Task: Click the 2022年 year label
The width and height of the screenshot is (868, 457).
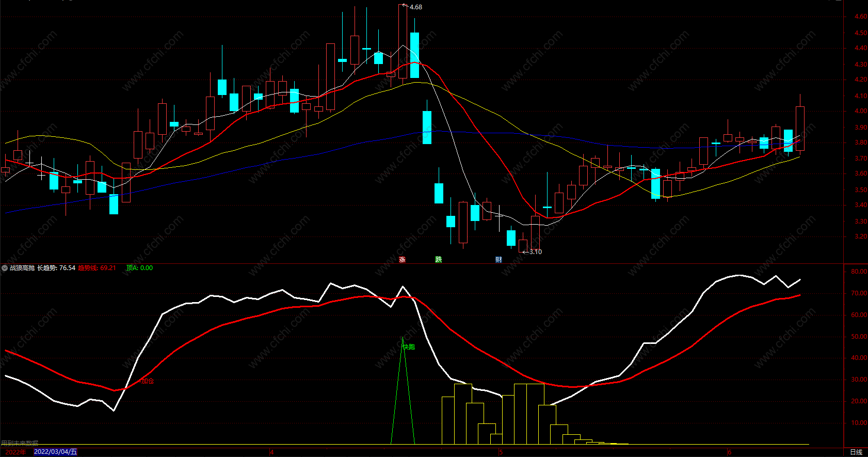Action: pyautogui.click(x=15, y=452)
